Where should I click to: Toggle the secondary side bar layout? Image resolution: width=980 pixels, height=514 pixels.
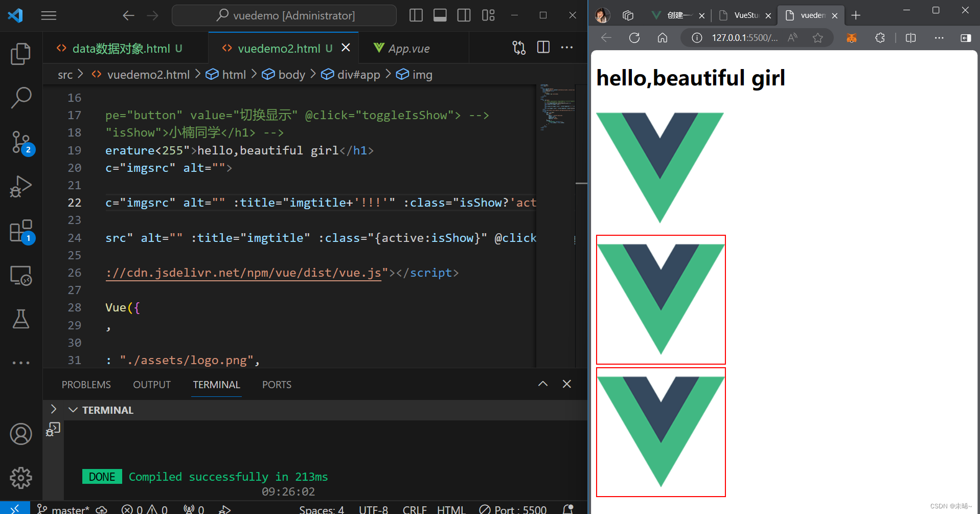tap(464, 15)
